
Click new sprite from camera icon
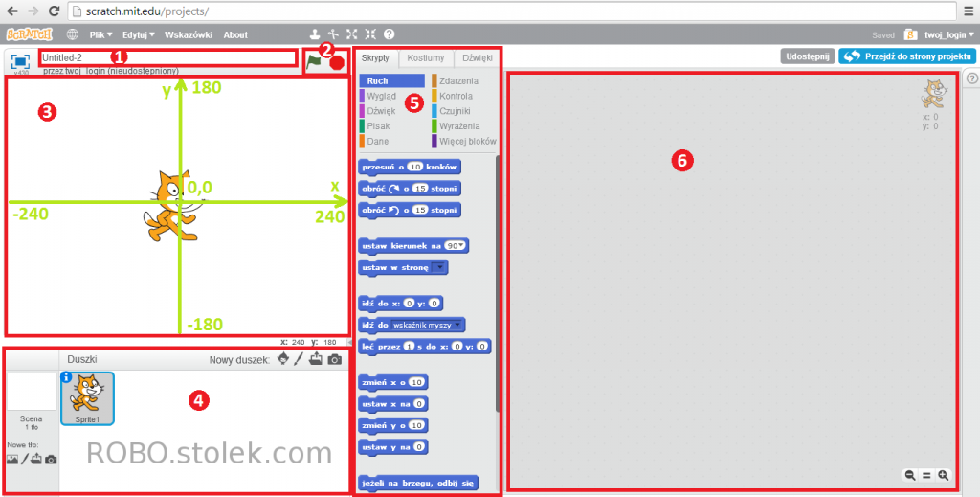pos(334,359)
